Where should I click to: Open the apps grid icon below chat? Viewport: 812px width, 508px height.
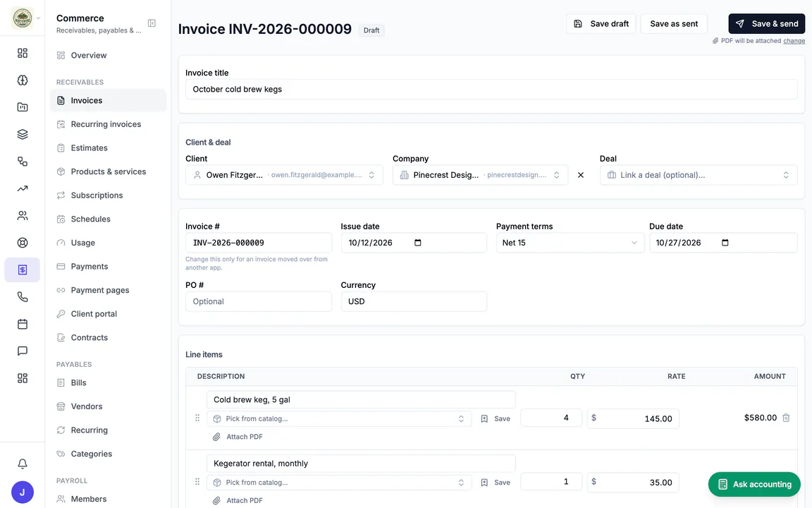(23, 378)
